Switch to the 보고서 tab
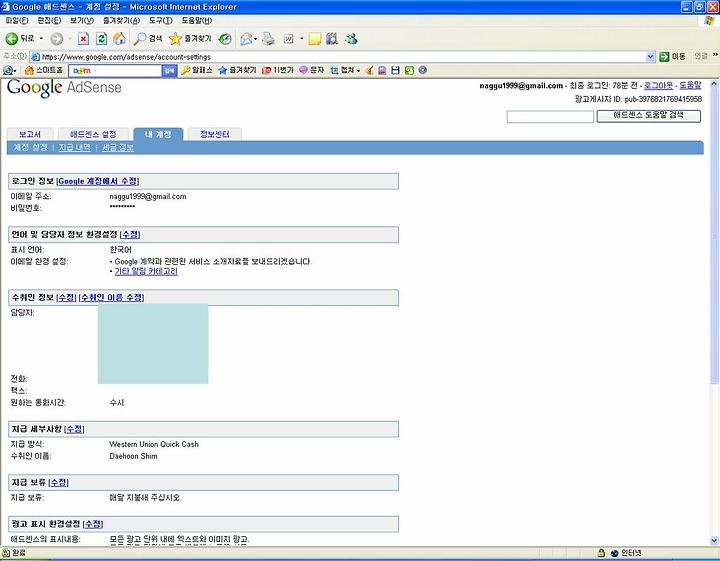 coord(30,134)
